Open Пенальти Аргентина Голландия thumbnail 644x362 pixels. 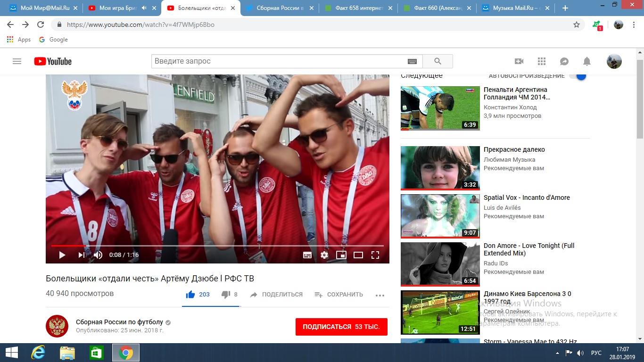click(440, 108)
